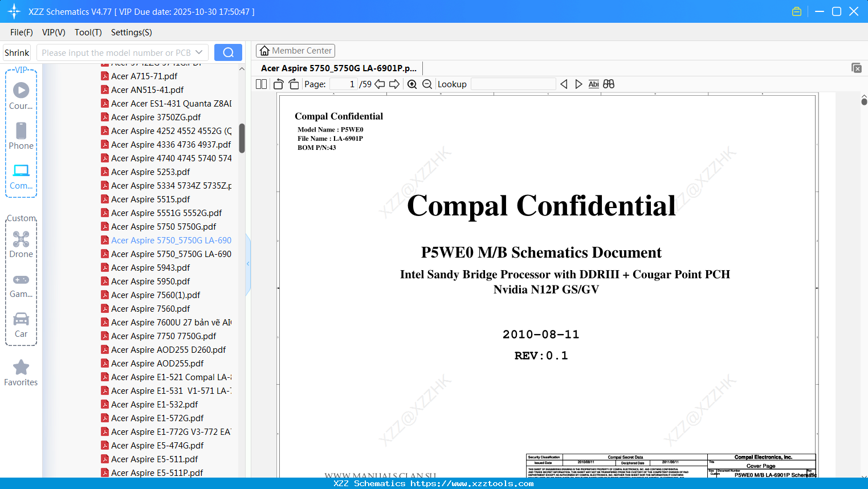Rotate the page clockwise

point(294,84)
